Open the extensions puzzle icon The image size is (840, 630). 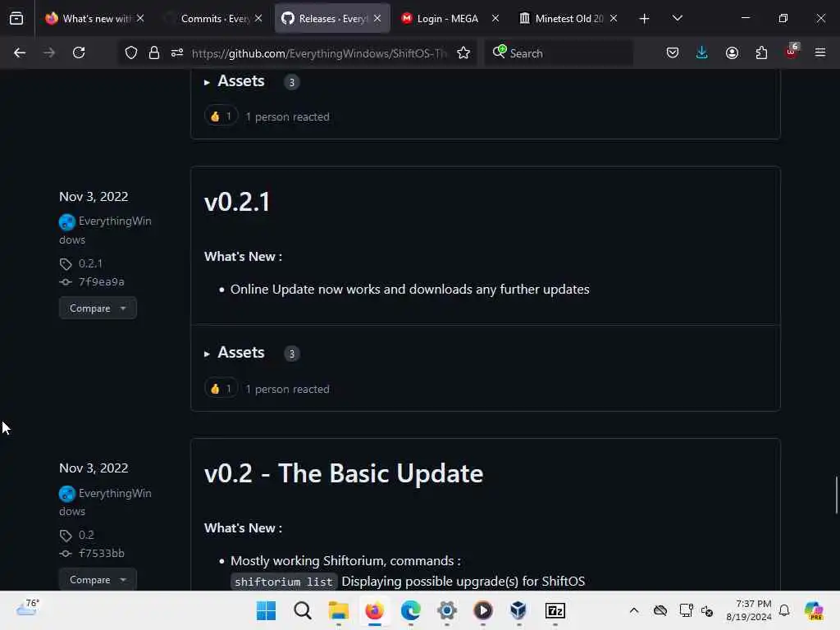pos(761,52)
